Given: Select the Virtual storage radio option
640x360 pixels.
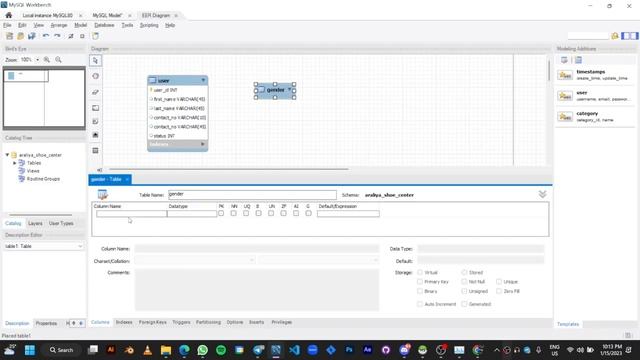Looking at the screenshot, I should [x=420, y=272].
